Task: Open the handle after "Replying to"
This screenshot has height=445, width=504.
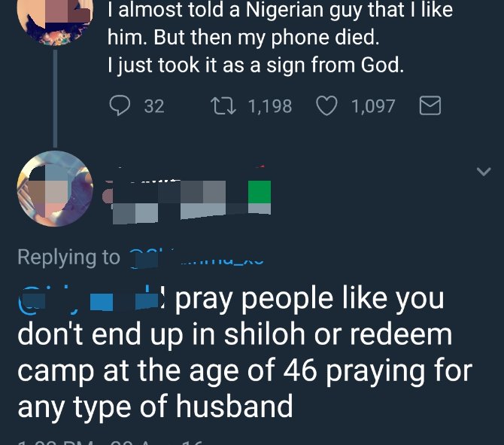Action: (197, 258)
